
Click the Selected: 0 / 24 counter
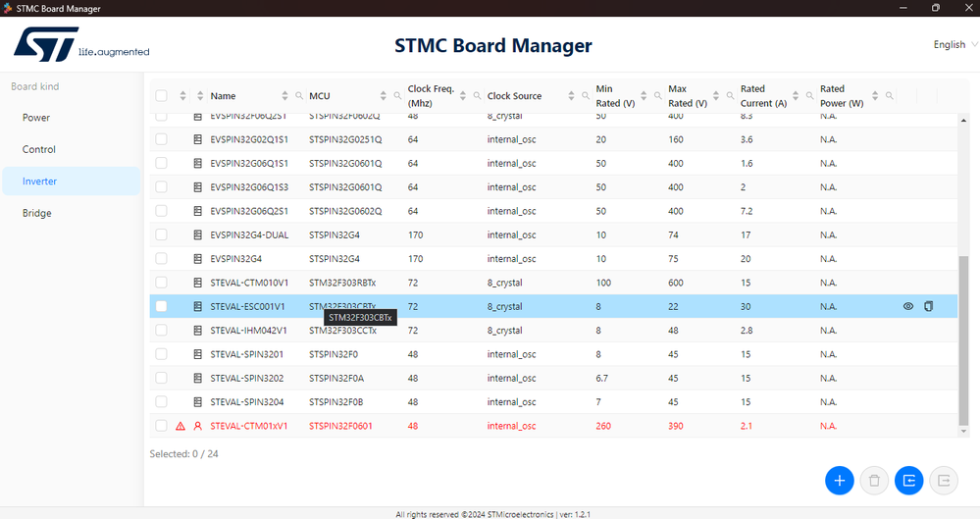[x=183, y=454]
